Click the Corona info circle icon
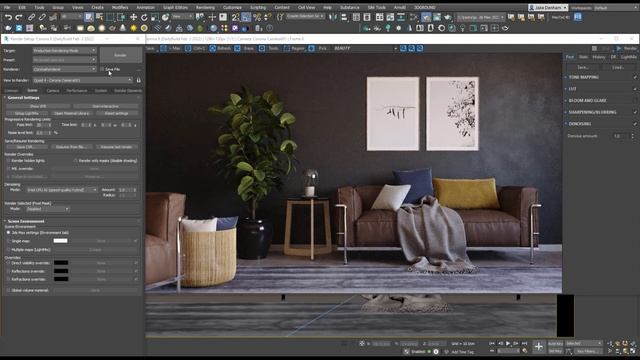 tap(270, 28)
